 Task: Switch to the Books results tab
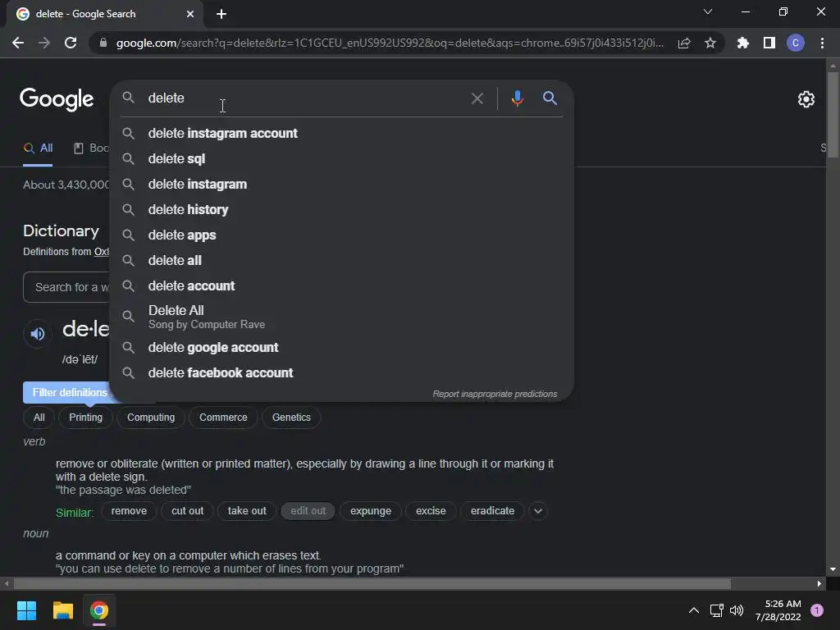pyautogui.click(x=91, y=148)
